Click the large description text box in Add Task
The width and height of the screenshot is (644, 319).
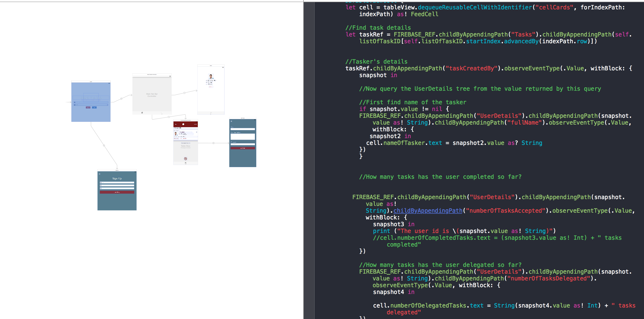coord(243,137)
